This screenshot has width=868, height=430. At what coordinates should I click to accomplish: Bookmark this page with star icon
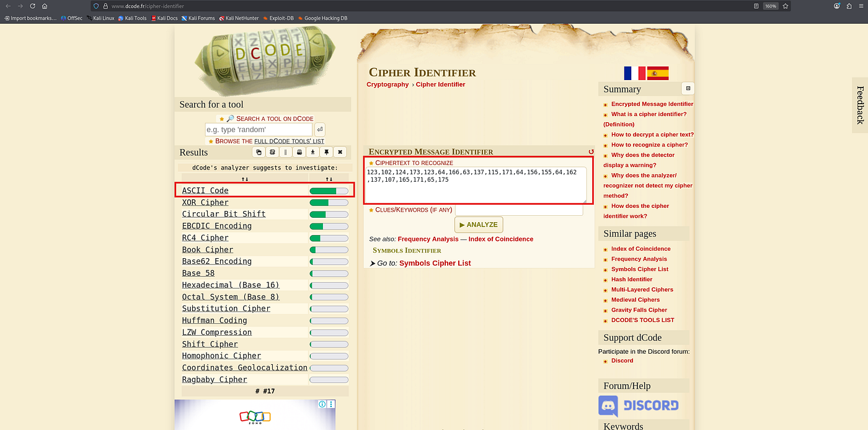click(786, 6)
